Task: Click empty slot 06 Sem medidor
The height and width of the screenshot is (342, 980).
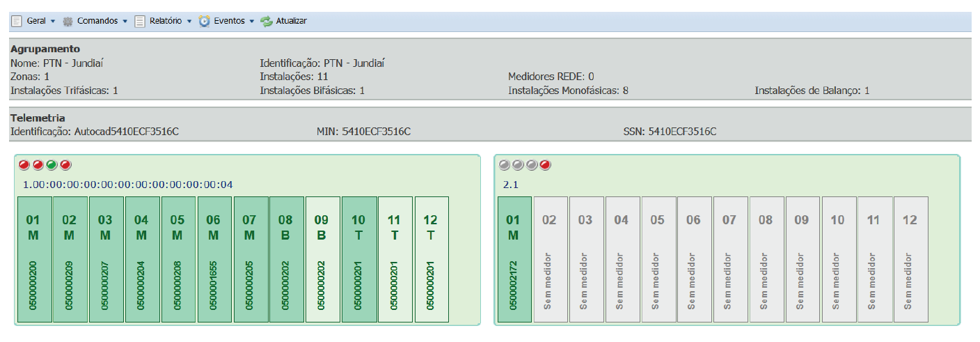Action: click(x=694, y=259)
